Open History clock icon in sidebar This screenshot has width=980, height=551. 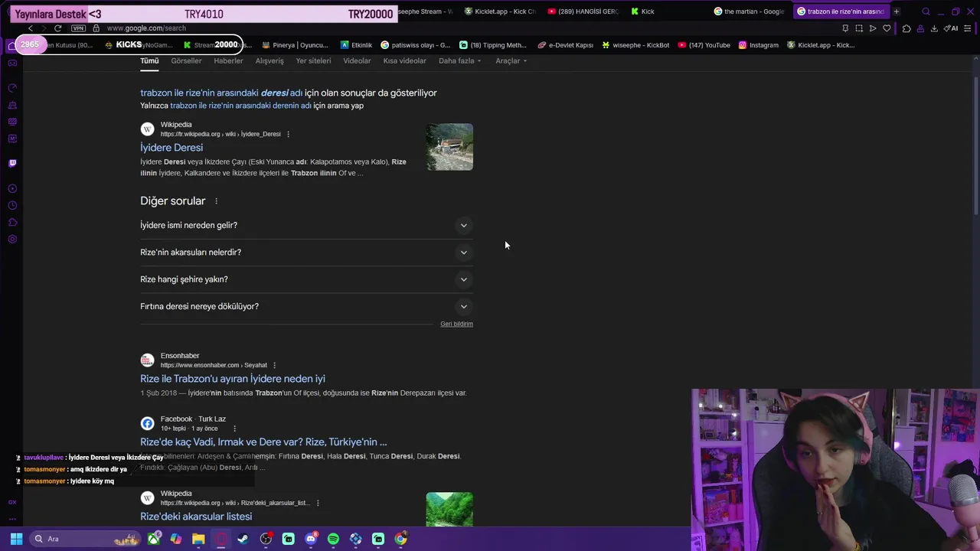pyautogui.click(x=12, y=205)
